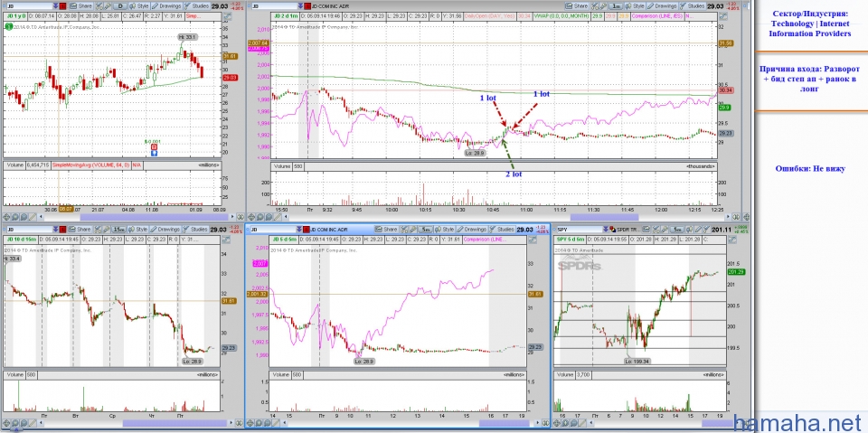Toggle chart mode icon at daily chart corner
This screenshot has height=433, width=868.
point(228,16)
